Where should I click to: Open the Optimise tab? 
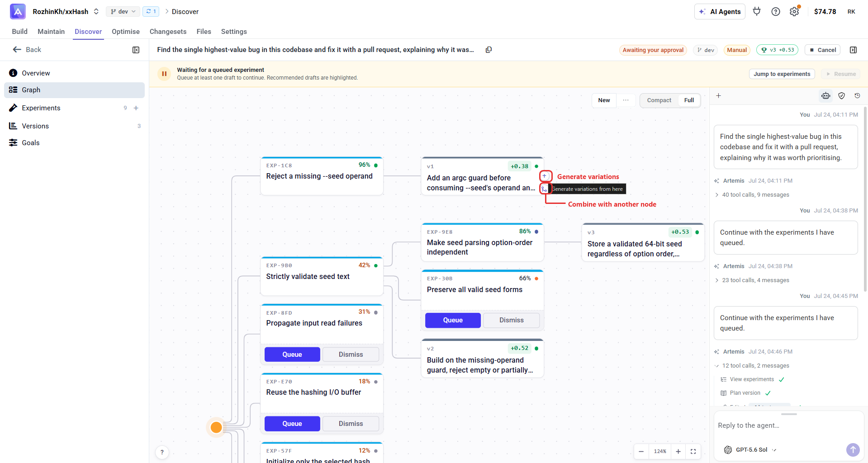tap(126, 32)
